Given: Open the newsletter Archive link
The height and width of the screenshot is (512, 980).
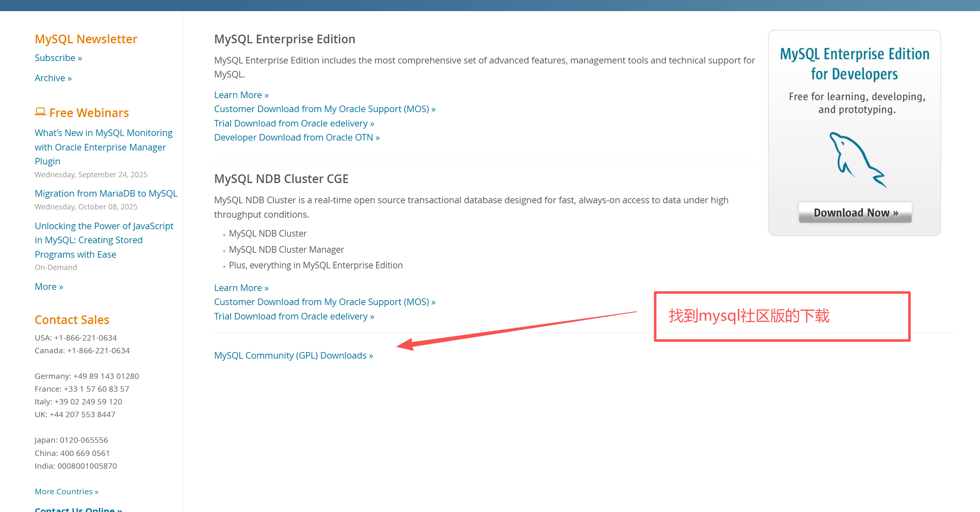Looking at the screenshot, I should (x=53, y=78).
